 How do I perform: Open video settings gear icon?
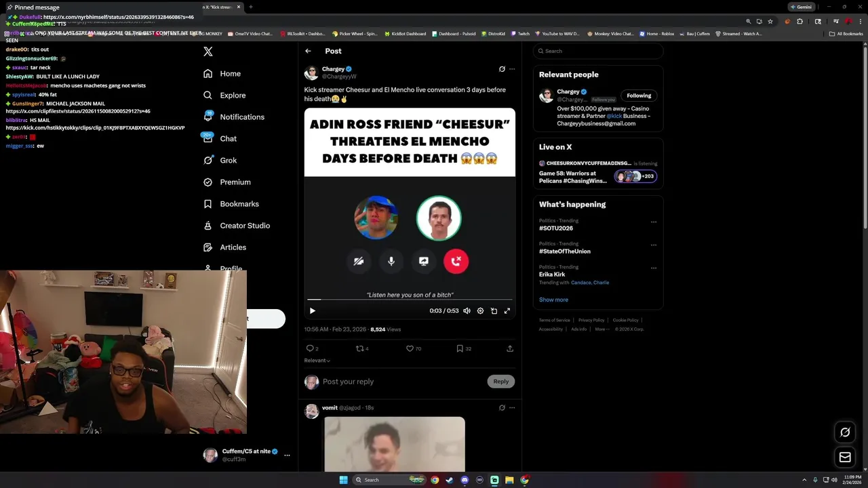point(480,311)
